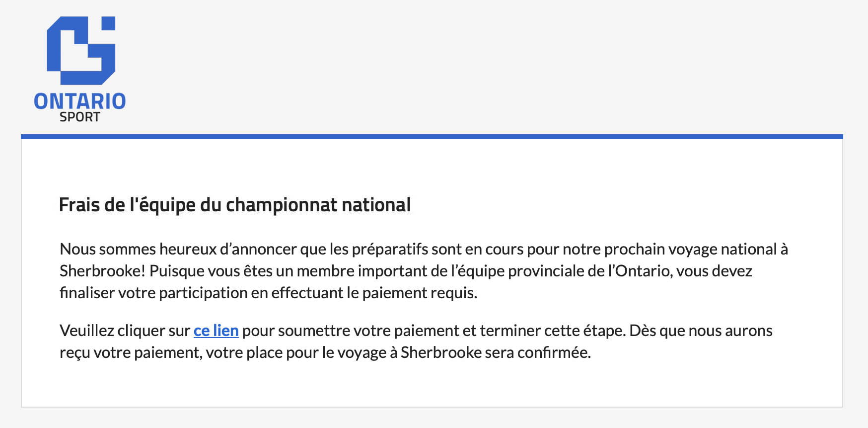
Task: Click 'Dès que nous aurons' text
Action: (x=701, y=331)
